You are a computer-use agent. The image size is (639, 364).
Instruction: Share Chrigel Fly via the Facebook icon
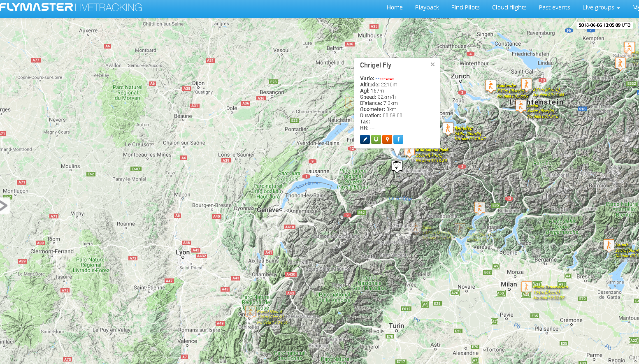(x=398, y=139)
